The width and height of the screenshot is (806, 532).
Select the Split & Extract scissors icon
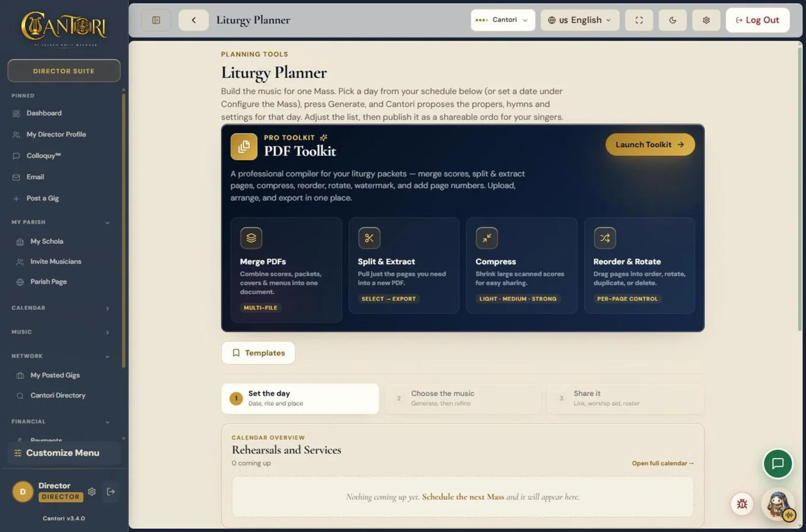[x=369, y=238]
